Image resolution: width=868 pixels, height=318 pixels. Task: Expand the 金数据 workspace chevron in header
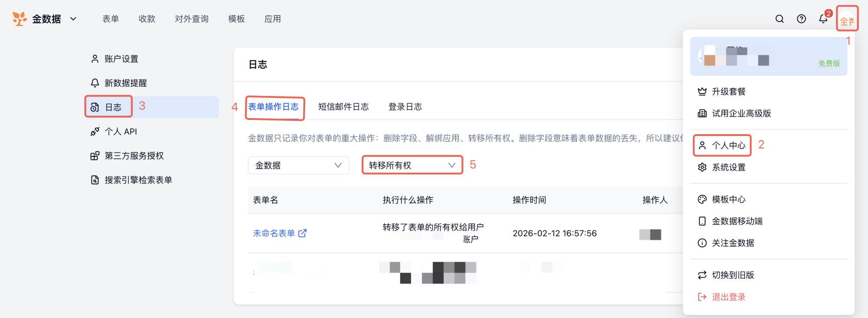[73, 19]
